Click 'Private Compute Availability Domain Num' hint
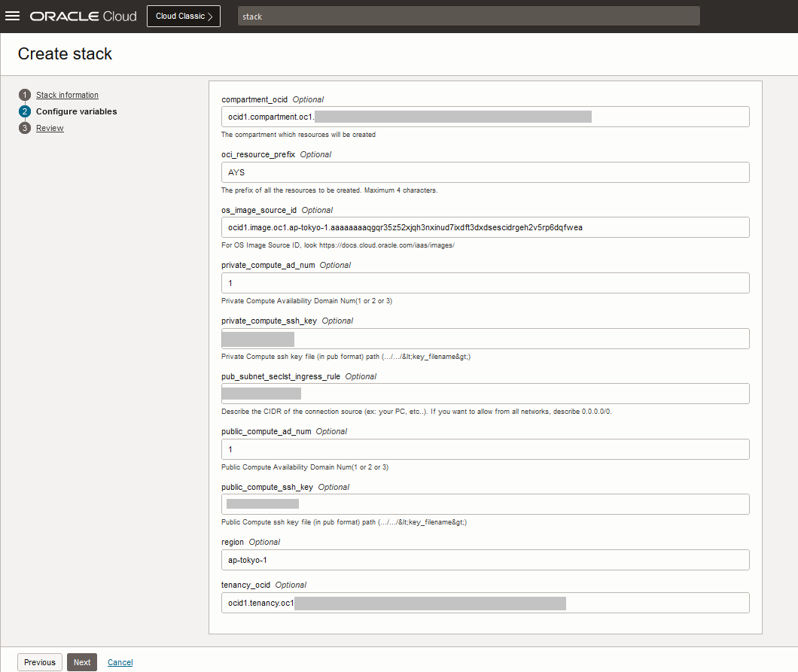 point(307,301)
